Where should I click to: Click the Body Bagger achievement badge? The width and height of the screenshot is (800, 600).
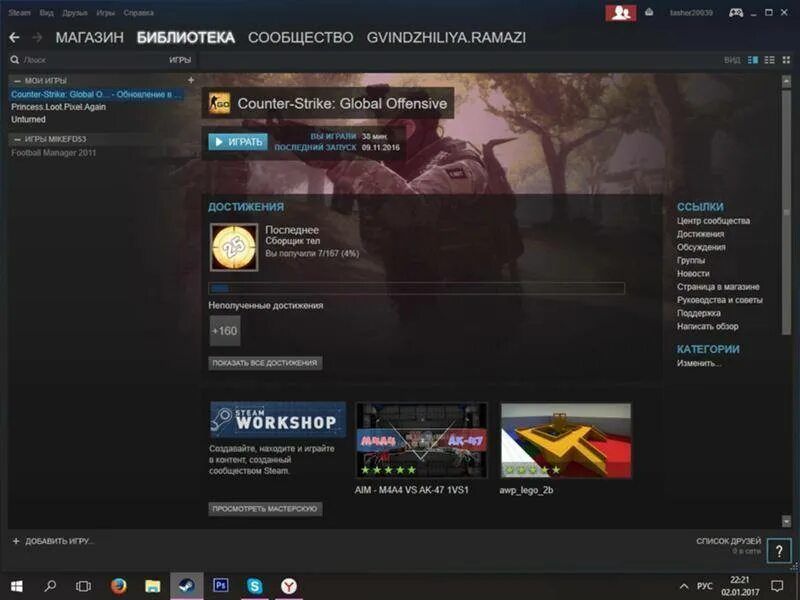coord(234,247)
